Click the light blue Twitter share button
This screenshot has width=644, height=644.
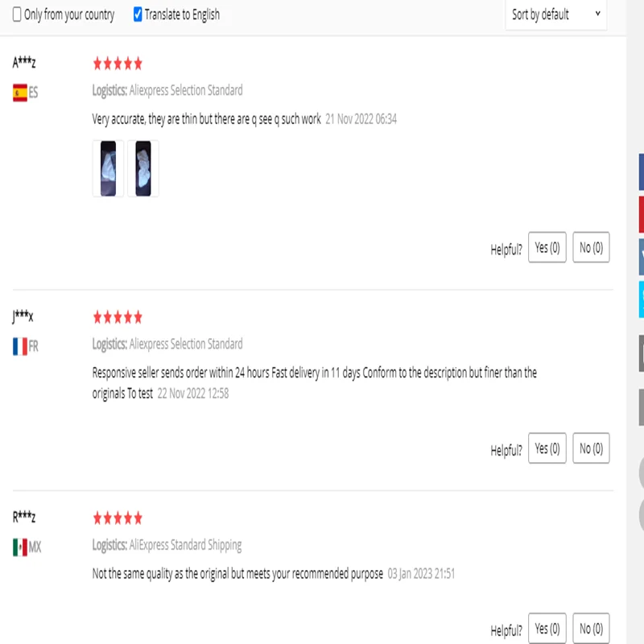(641, 299)
